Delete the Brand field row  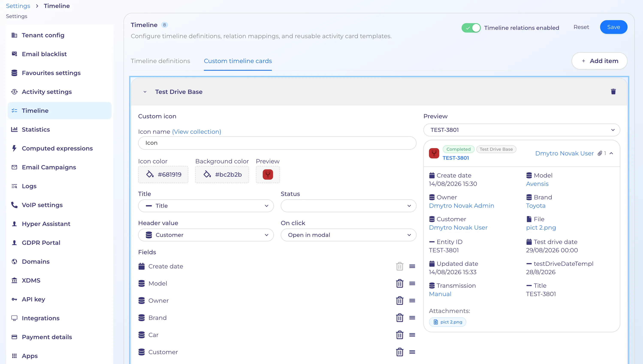400,318
